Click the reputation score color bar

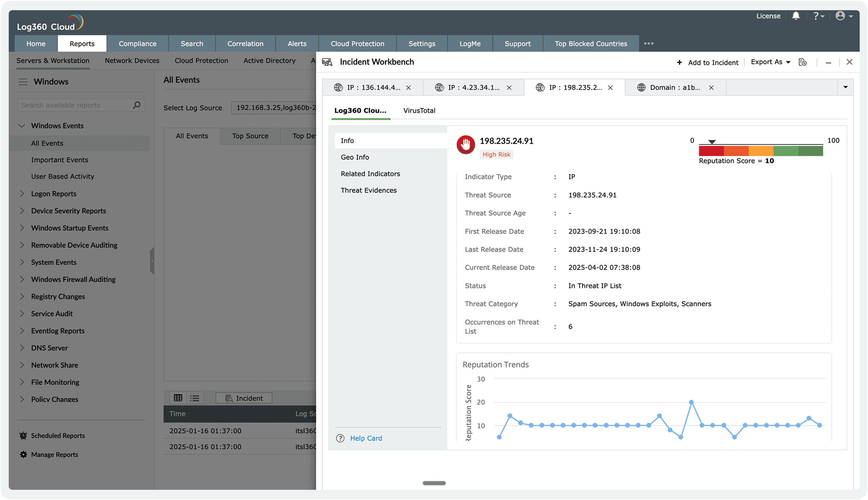(761, 151)
